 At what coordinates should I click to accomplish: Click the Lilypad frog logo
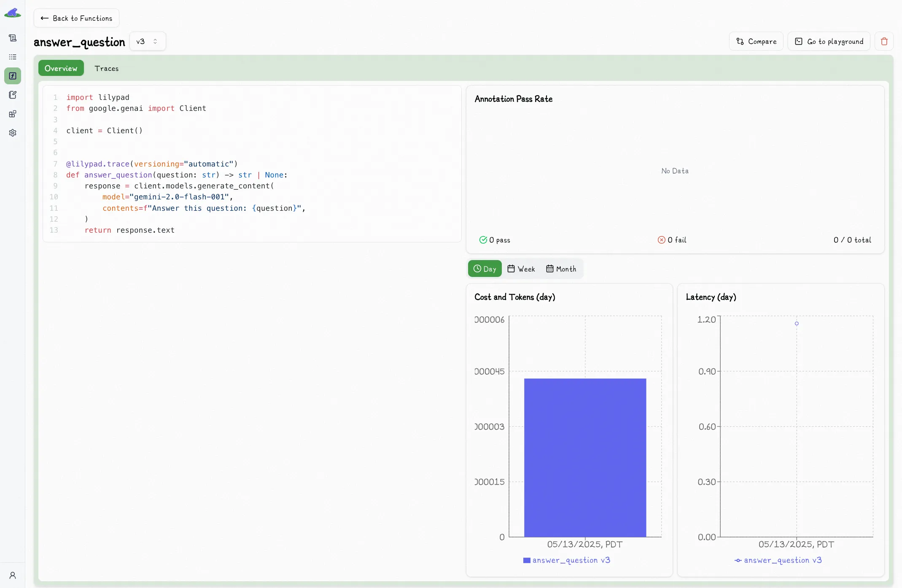[13, 12]
